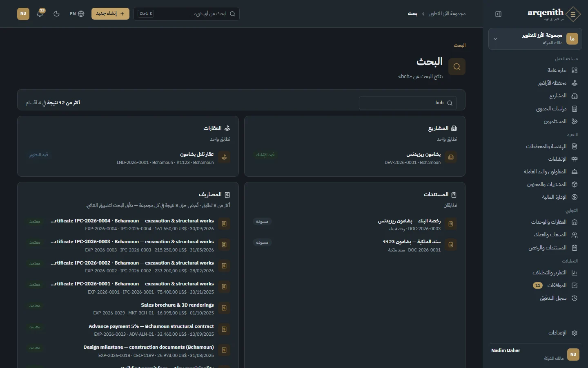Click the المستثمرون sidebar icon
Viewport: 588px width, 368px height.
[x=575, y=121]
